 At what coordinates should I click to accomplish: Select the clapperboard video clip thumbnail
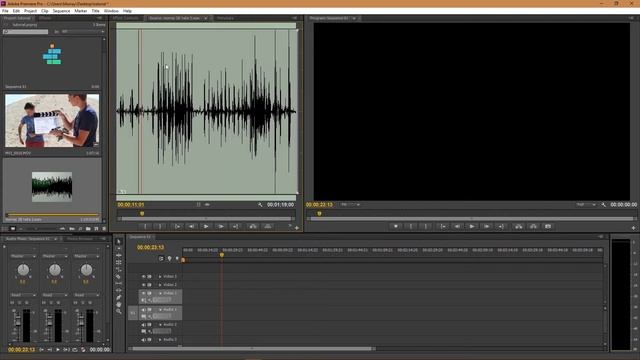point(52,121)
